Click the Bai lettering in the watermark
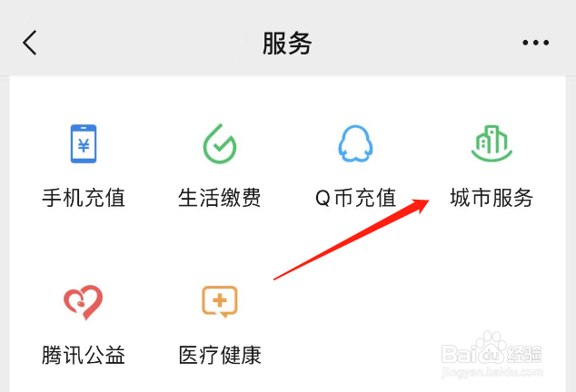Image resolution: width=576 pixels, height=392 pixels. (458, 354)
